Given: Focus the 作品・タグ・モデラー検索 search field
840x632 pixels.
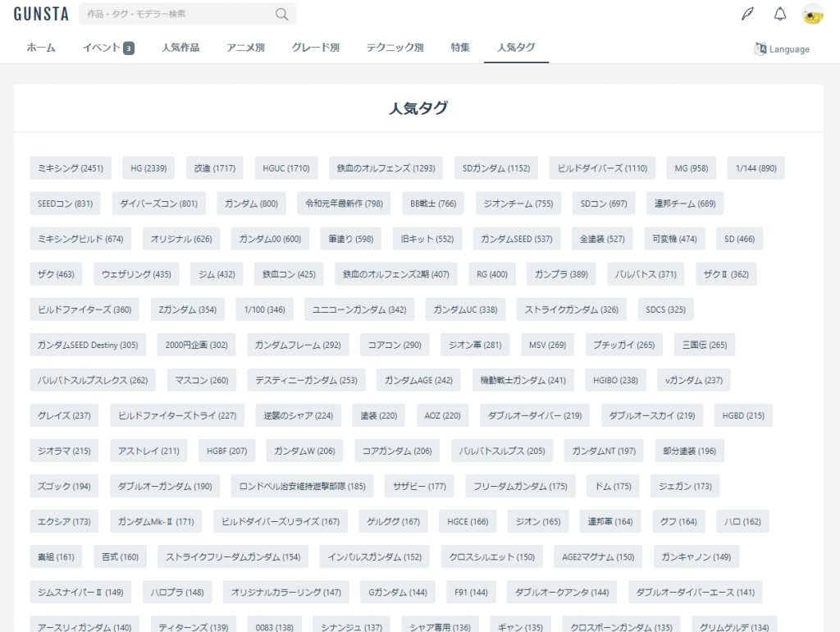Looking at the screenshot, I should click(x=176, y=14).
